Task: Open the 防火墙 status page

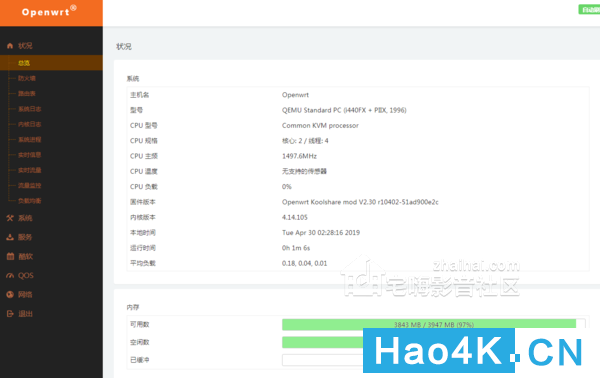Action: [27, 78]
